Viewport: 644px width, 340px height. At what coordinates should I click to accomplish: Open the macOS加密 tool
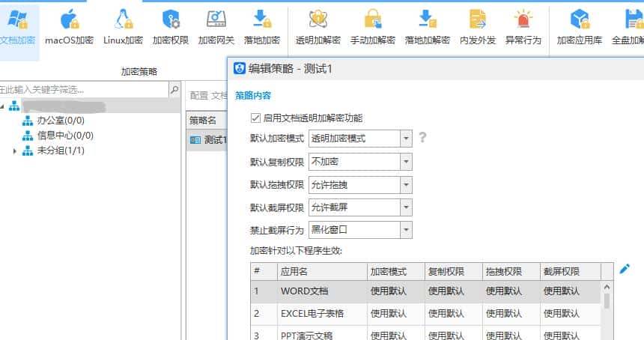pyautogui.click(x=69, y=28)
